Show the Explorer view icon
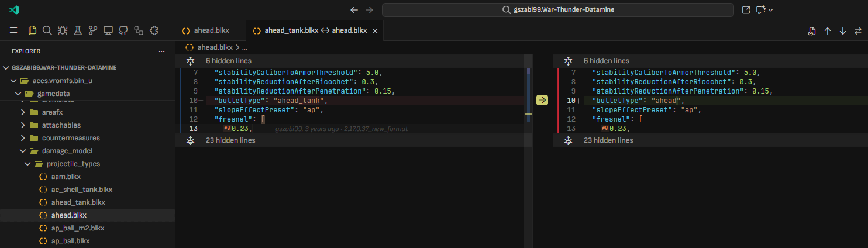 click(33, 30)
